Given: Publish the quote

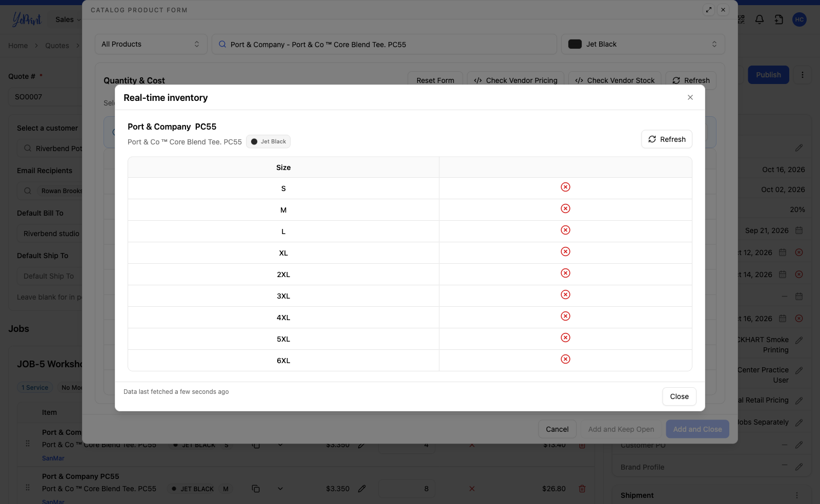Looking at the screenshot, I should [x=768, y=75].
